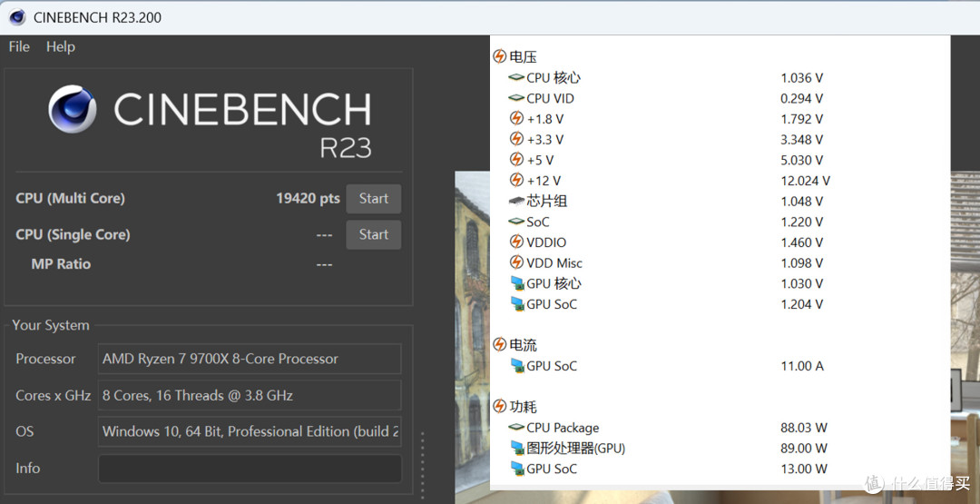Click the GPU SoC icon next to 11.00 A
This screenshot has width=980, height=504.
[517, 367]
